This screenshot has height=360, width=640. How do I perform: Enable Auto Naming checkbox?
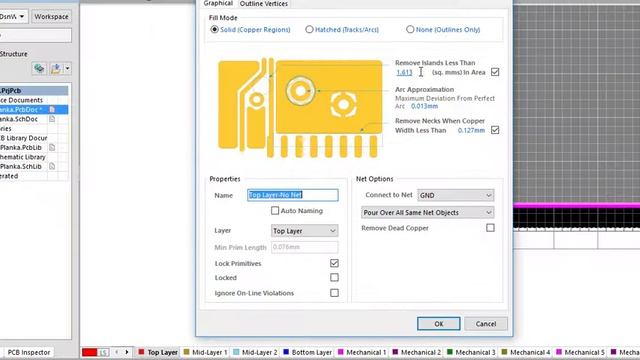[x=275, y=211]
